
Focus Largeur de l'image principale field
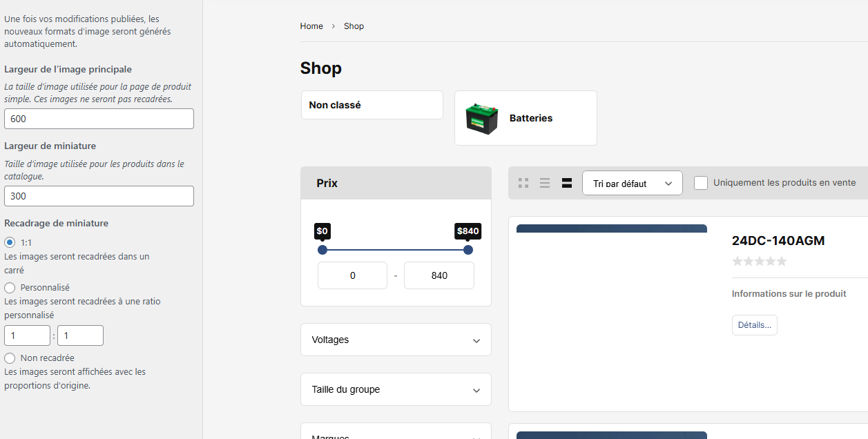point(99,119)
